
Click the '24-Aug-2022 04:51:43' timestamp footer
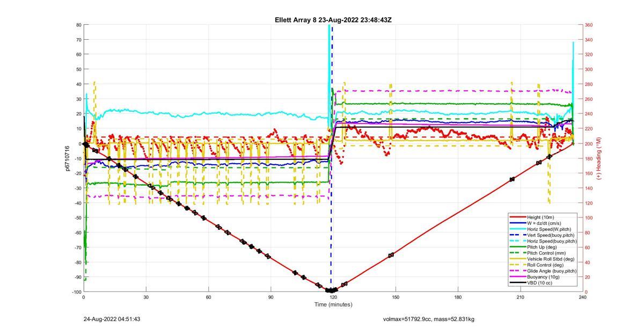tap(112, 319)
